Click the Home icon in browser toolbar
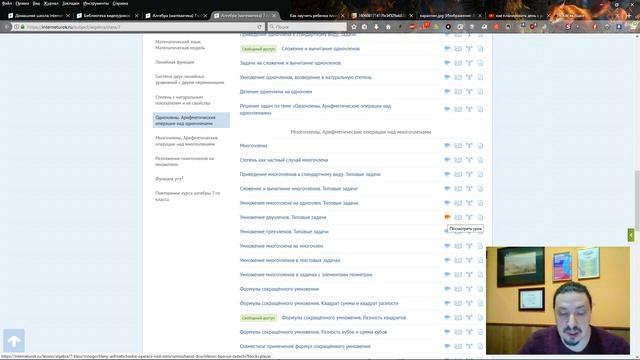This screenshot has height=360, width=640. tap(388, 27)
